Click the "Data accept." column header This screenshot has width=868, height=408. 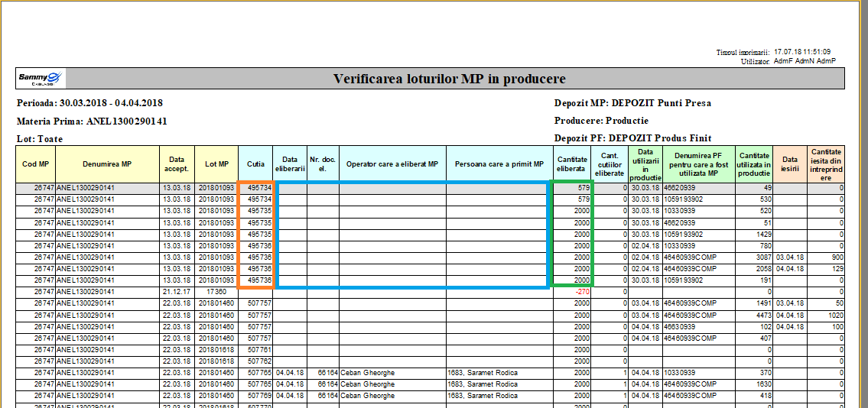[177, 164]
